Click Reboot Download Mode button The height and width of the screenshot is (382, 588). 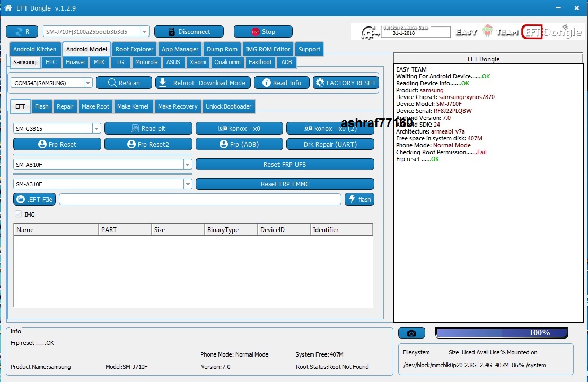coord(203,83)
